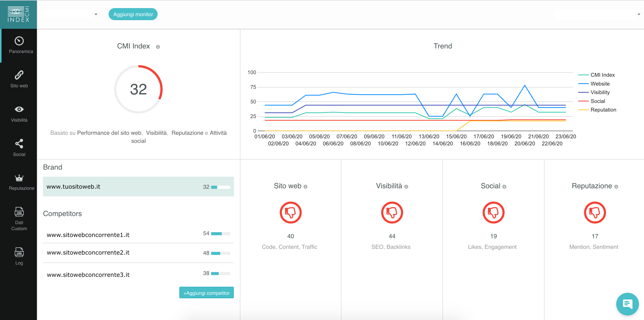Expand the top-right account dropdown arrow
Screen dimensions: 644x320
pyautogui.click(x=639, y=14)
